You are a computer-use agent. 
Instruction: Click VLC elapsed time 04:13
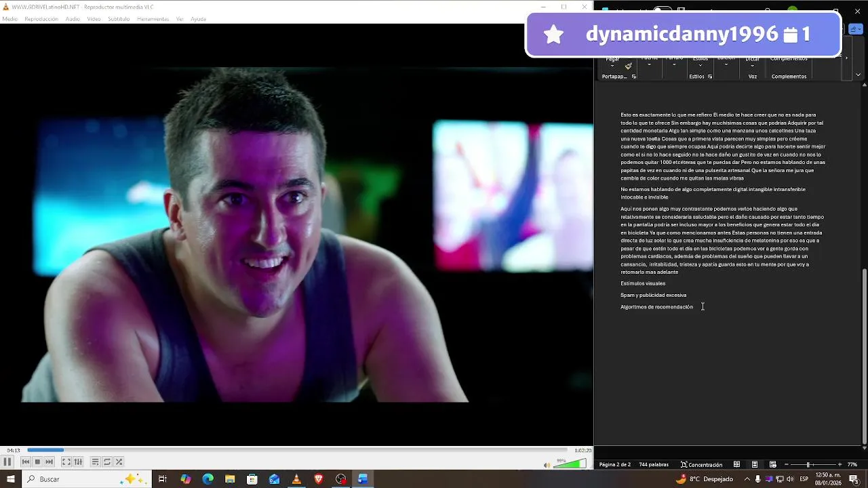13,450
